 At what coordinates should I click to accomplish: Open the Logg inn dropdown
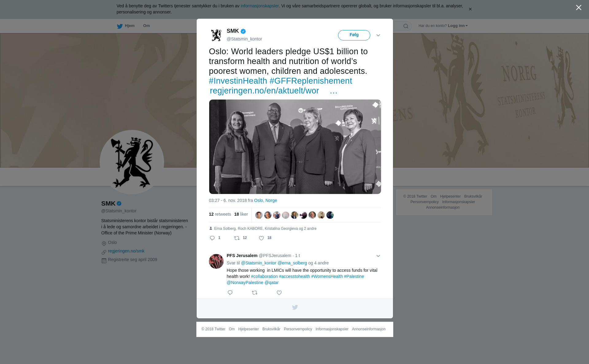pos(458,26)
